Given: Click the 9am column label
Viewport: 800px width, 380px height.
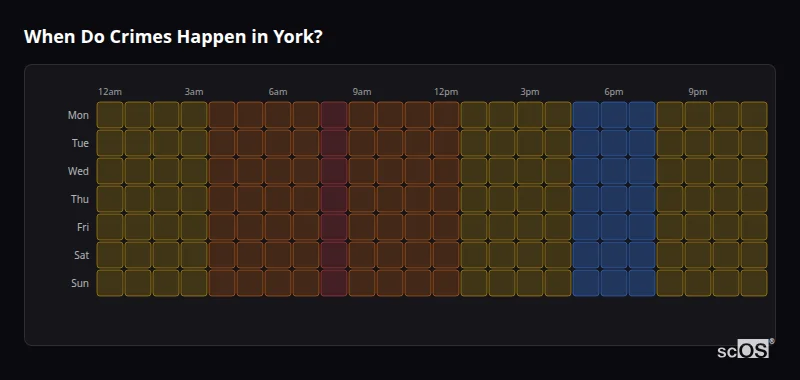Looking at the screenshot, I should coord(362,92).
